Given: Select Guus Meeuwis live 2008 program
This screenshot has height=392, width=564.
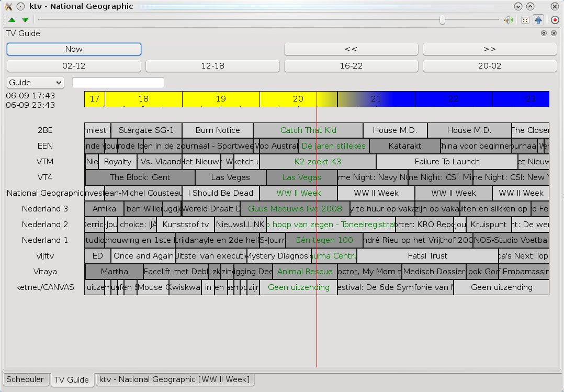Looking at the screenshot, I should click(x=295, y=209).
